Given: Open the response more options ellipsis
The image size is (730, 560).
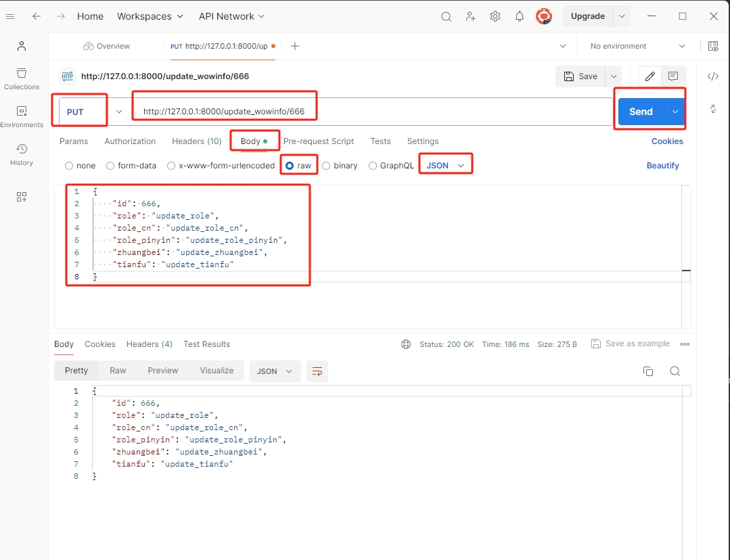Looking at the screenshot, I should tap(685, 344).
